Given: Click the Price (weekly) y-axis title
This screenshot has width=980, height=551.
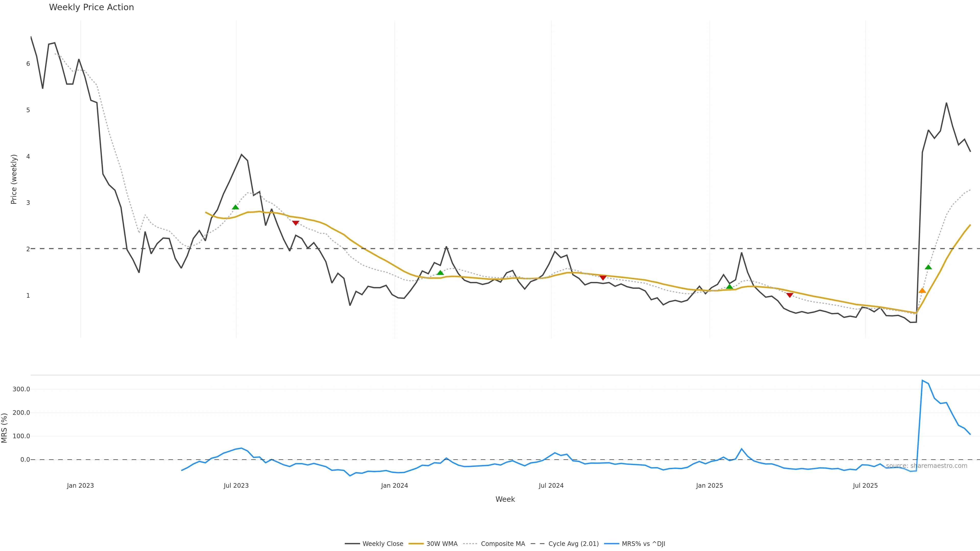Looking at the screenshot, I should point(14,179).
